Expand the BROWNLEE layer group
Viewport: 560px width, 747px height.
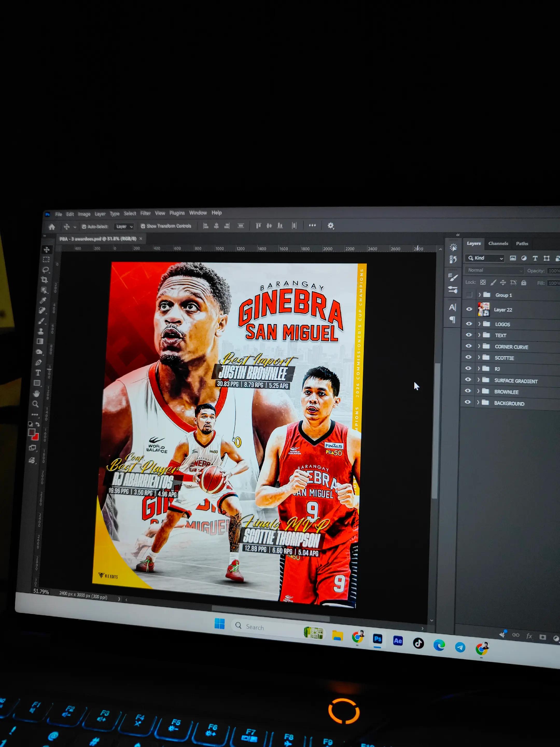coord(478,391)
